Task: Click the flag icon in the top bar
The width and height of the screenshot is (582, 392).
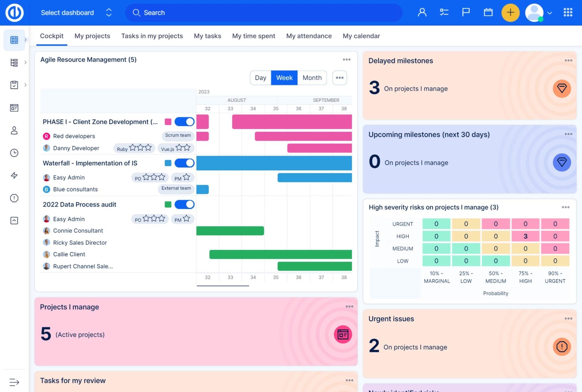Action: point(466,12)
